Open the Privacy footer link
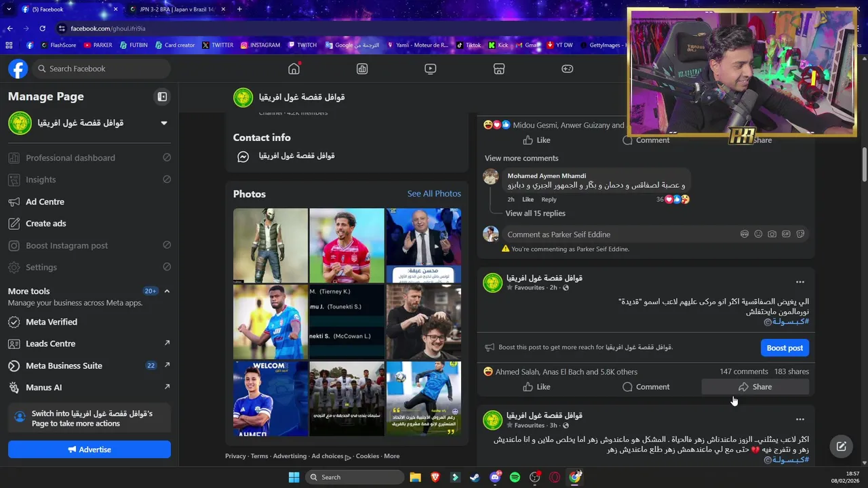Viewport: 868px width, 488px height. [235, 456]
